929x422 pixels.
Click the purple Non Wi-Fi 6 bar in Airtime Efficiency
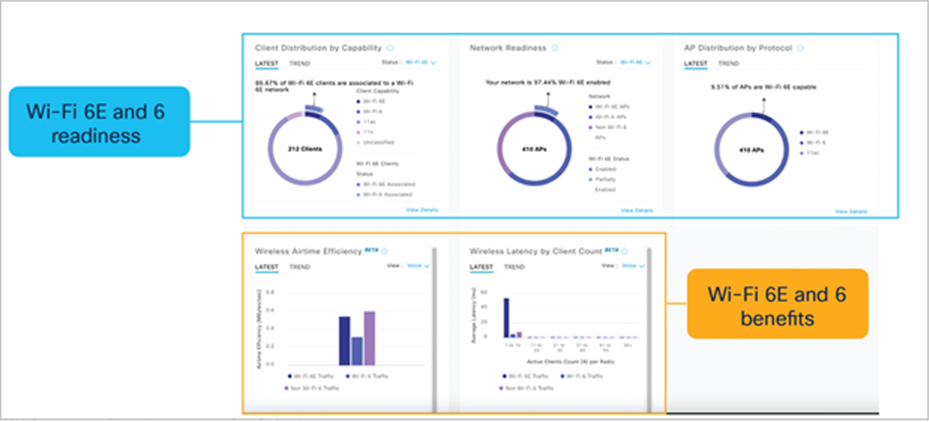point(369,338)
